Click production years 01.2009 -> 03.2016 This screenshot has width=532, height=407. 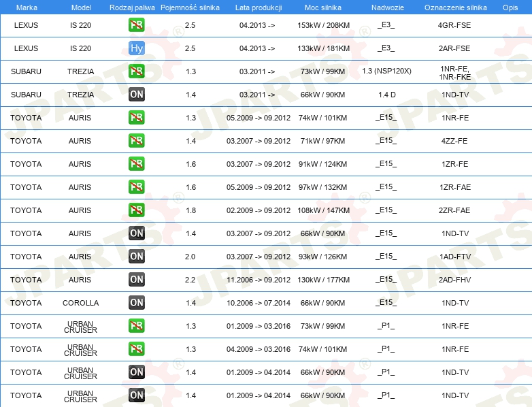(x=259, y=326)
